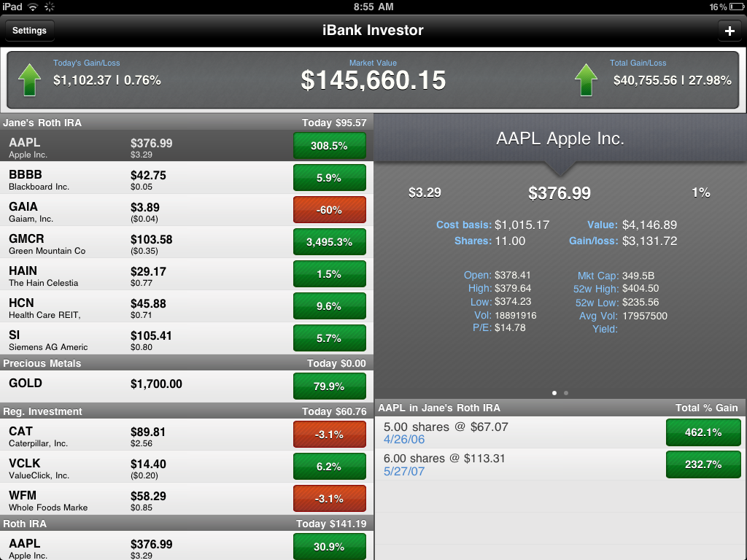Tap the WFM -3.1% loss badge
This screenshot has width=747, height=560.
tap(329, 499)
